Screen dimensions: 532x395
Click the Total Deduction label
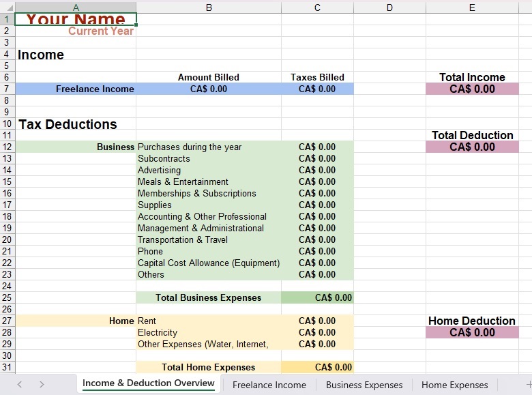coord(472,135)
